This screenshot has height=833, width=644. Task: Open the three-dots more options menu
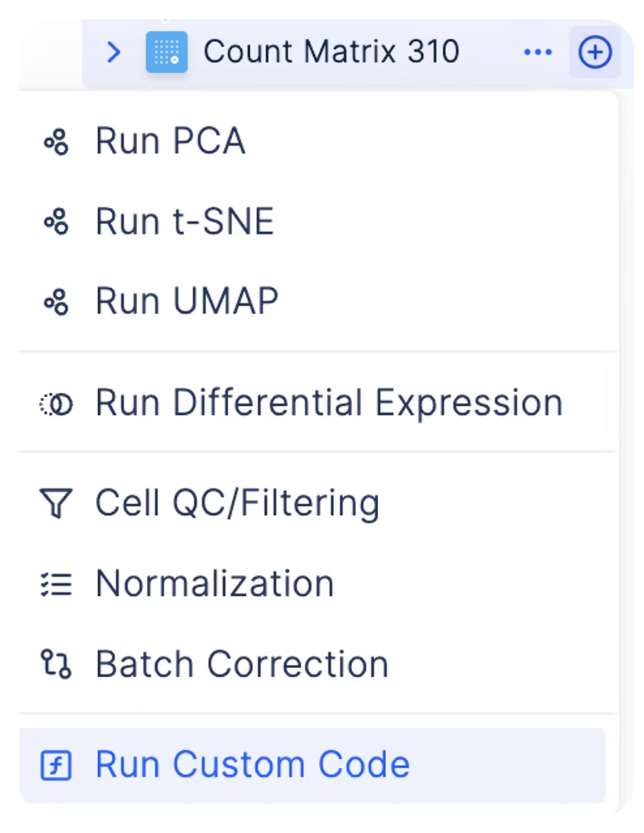[x=538, y=52]
